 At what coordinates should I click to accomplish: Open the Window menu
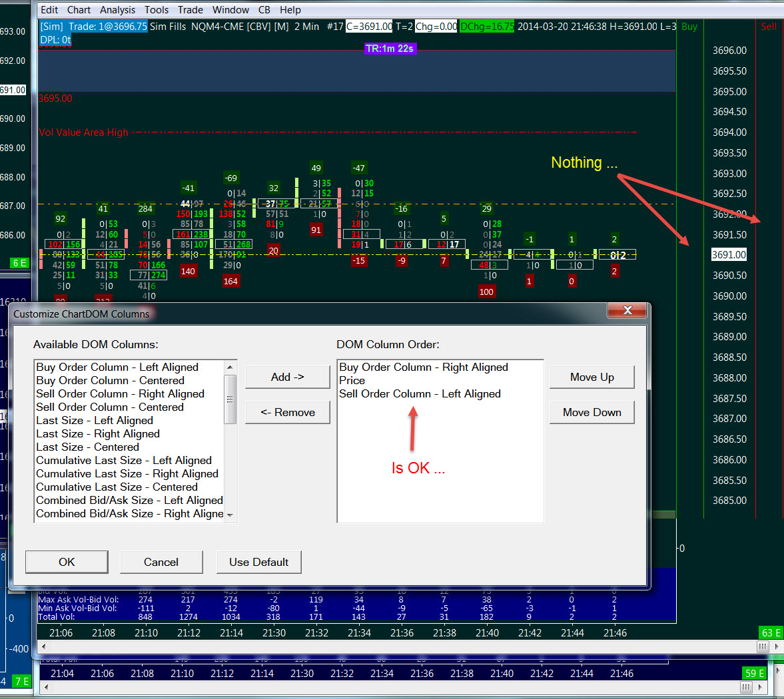click(230, 9)
